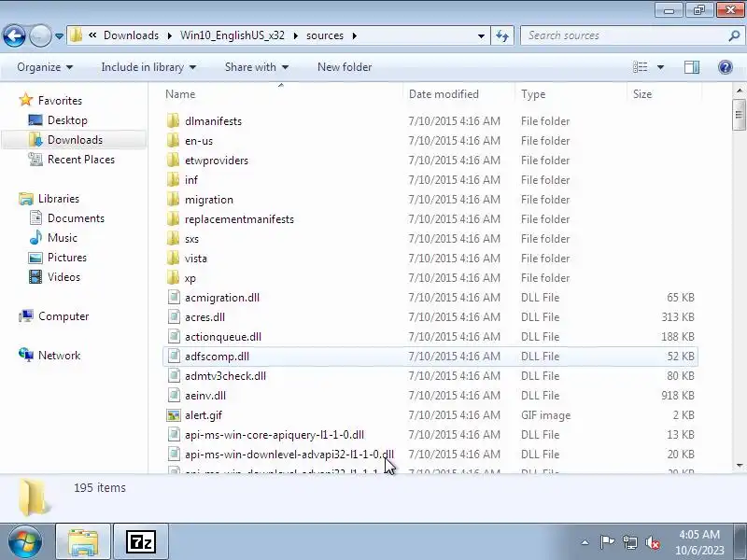Click the New folder button
The height and width of the screenshot is (560, 747).
[345, 67]
